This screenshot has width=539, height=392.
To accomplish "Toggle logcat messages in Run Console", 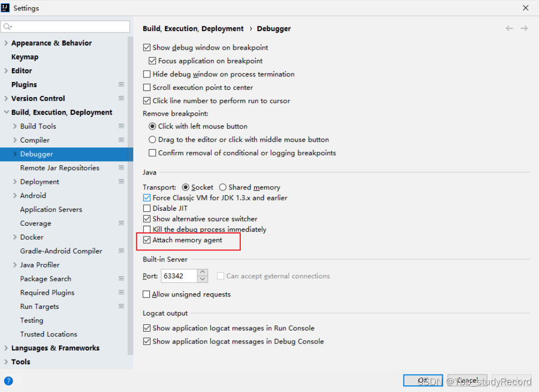I will [147, 328].
